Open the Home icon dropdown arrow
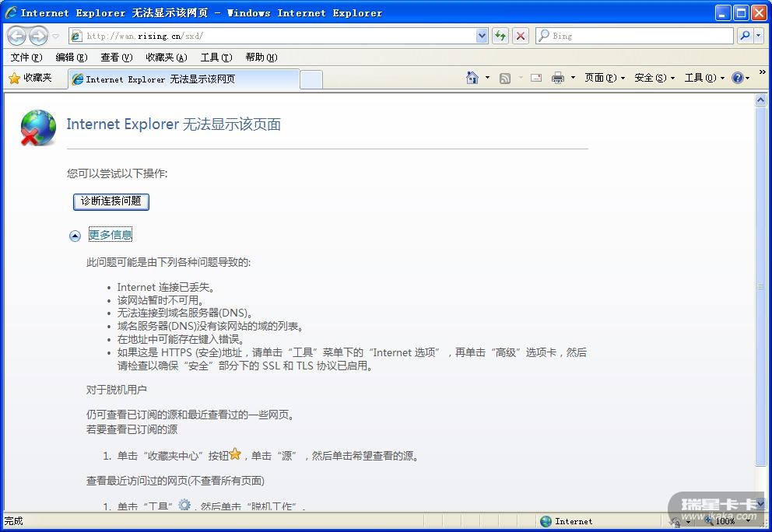 click(x=487, y=78)
